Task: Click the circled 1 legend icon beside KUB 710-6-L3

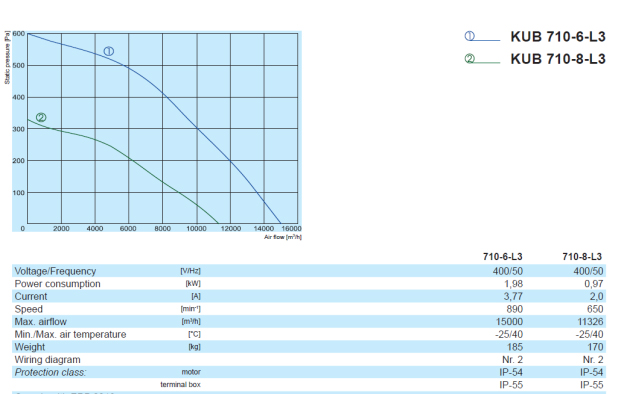Action: coord(470,36)
